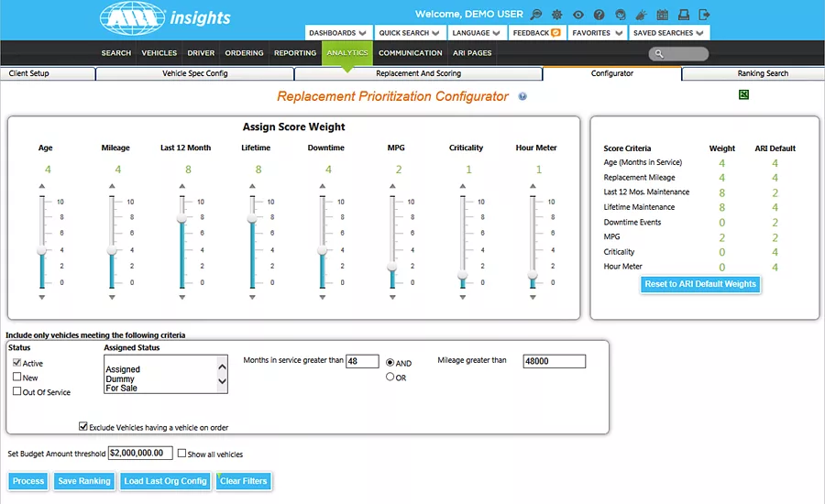
Task: Select the OR radio button
Action: point(390,377)
